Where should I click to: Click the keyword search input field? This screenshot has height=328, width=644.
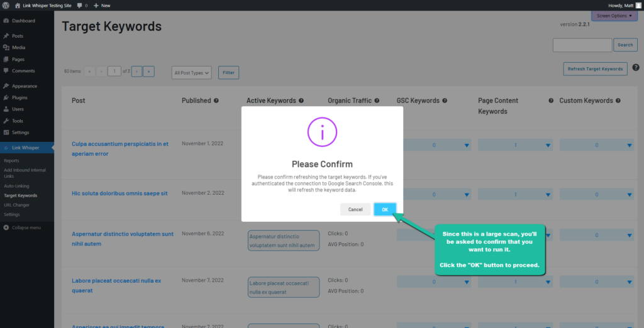582,45
